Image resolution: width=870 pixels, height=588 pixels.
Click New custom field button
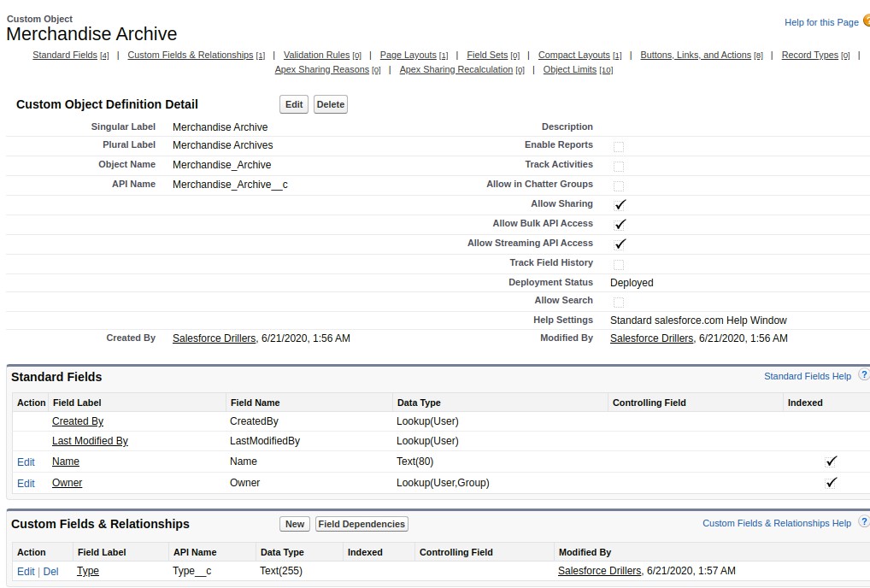[295, 524]
